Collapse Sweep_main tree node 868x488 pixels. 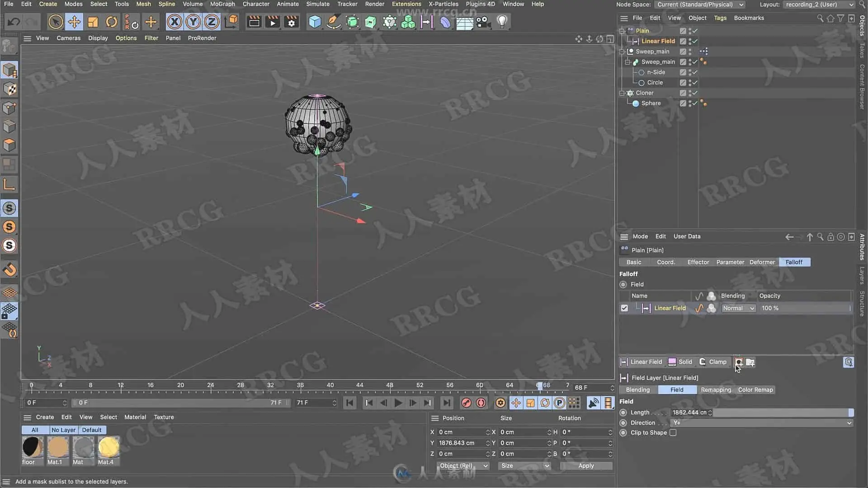[622, 52]
